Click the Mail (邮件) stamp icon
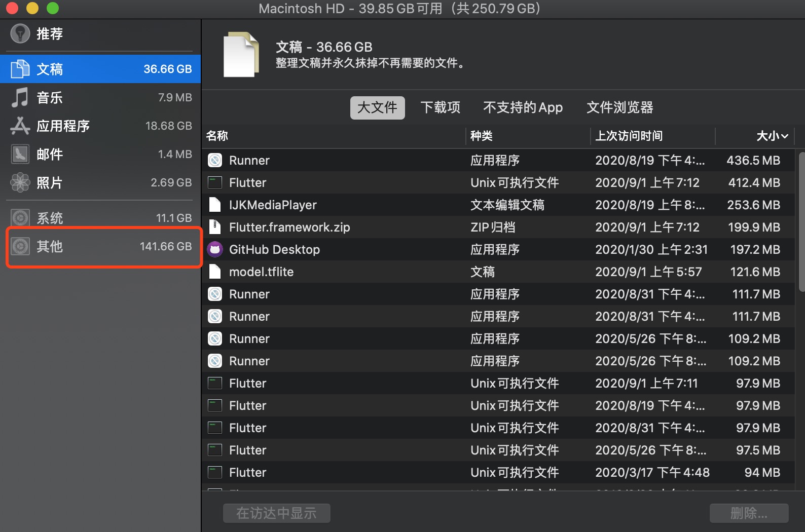805x532 pixels. pos(20,154)
